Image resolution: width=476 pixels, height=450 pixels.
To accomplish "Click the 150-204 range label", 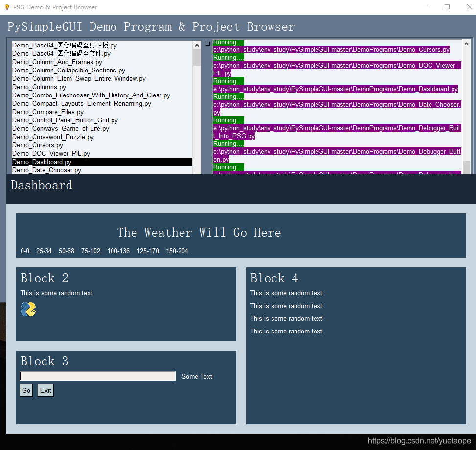I will (177, 251).
